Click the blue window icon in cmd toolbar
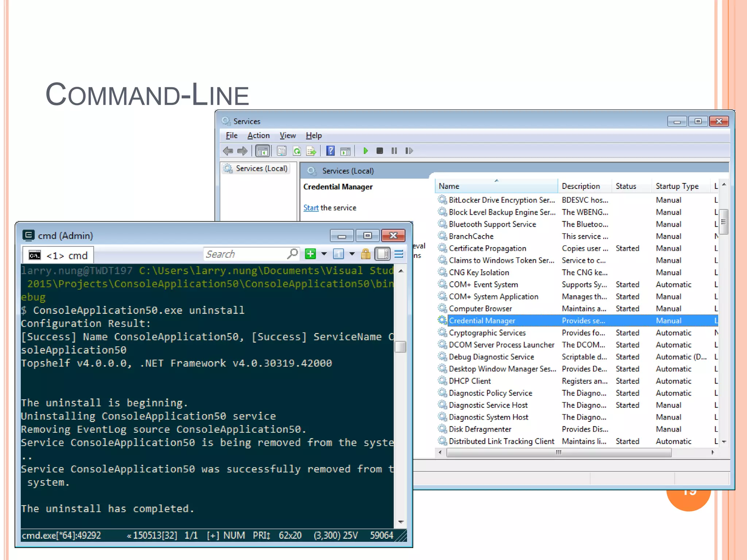 (338, 254)
